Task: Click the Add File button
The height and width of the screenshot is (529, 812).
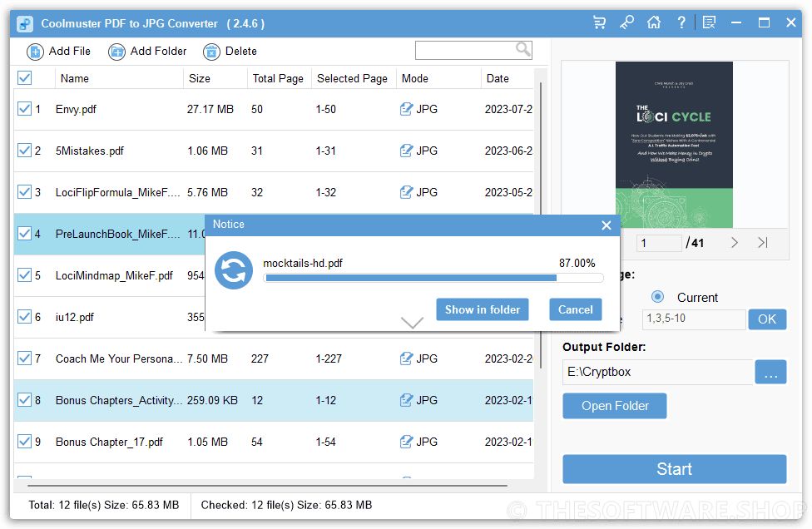Action: 58,52
